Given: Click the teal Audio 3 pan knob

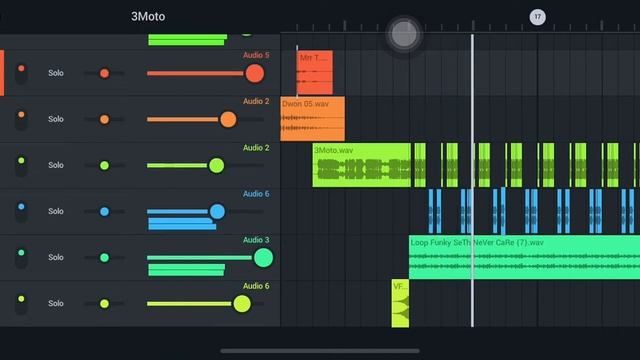Looking at the screenshot, I should tap(104, 258).
